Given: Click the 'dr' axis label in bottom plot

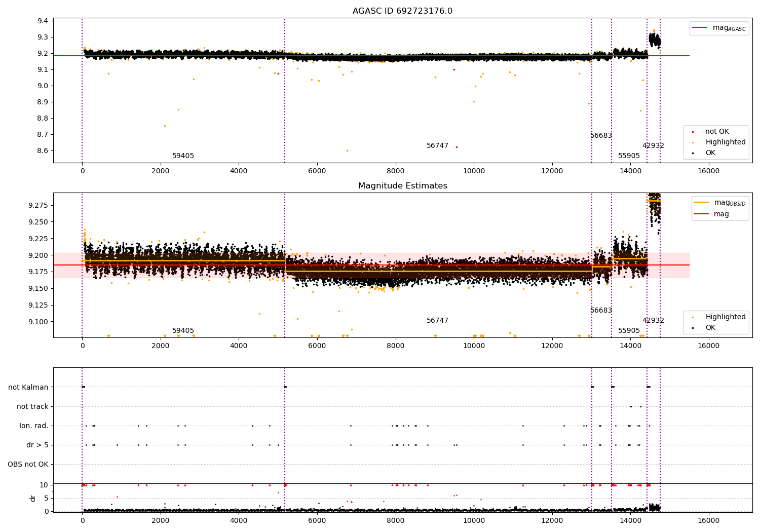Looking at the screenshot, I should point(33,498).
